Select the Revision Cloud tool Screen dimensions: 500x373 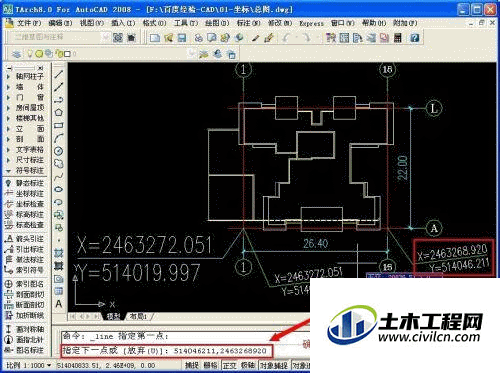[x=59, y=164]
